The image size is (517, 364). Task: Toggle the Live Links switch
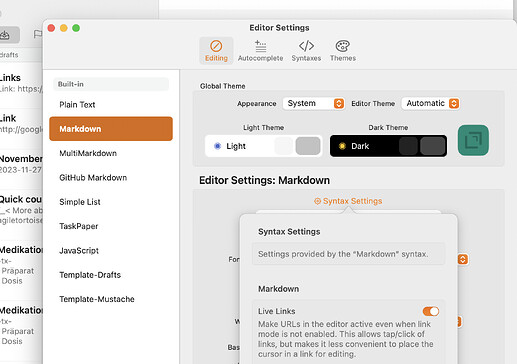tap(431, 311)
